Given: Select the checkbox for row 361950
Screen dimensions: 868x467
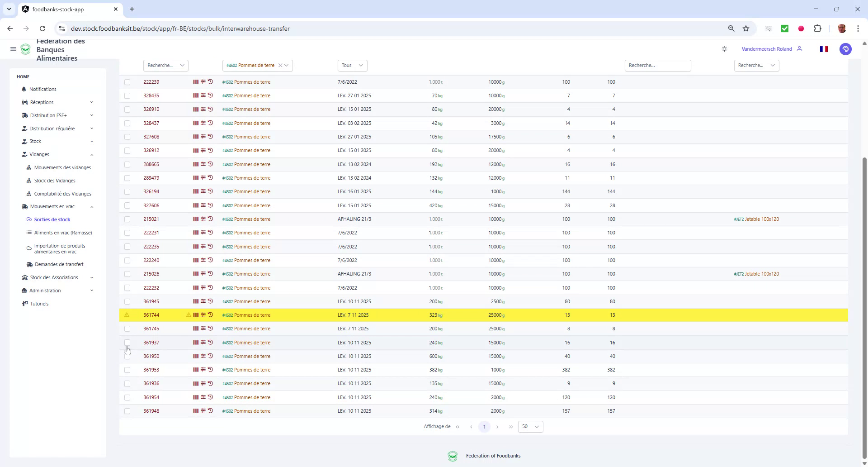Looking at the screenshot, I should tap(127, 356).
